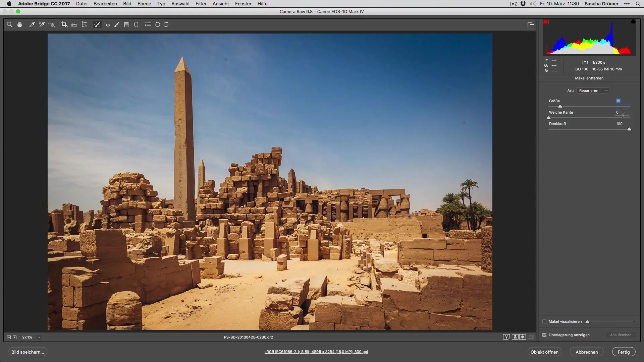Swap before and after settings
The width and height of the screenshot is (644, 362).
click(515, 337)
